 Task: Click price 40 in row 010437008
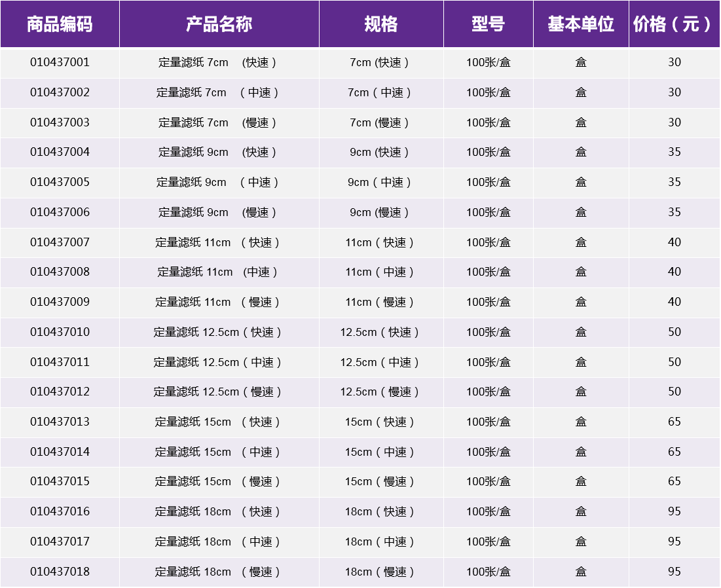(x=674, y=272)
